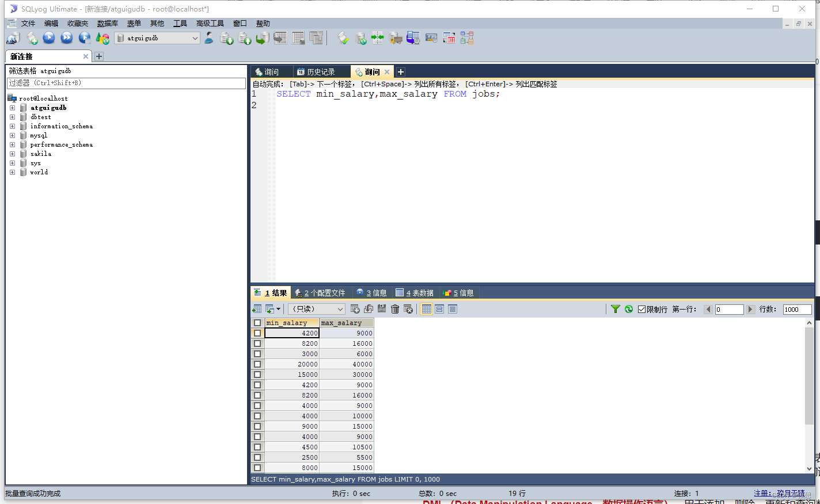820x504 pixels.
Task: Click the Delete row trash icon
Action: point(395,309)
